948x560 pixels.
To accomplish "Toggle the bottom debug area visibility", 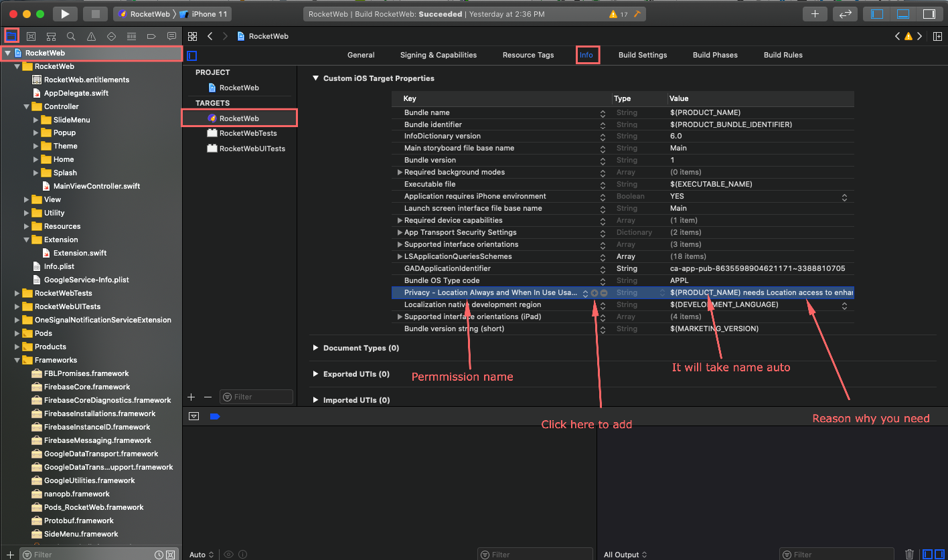I will 903,13.
